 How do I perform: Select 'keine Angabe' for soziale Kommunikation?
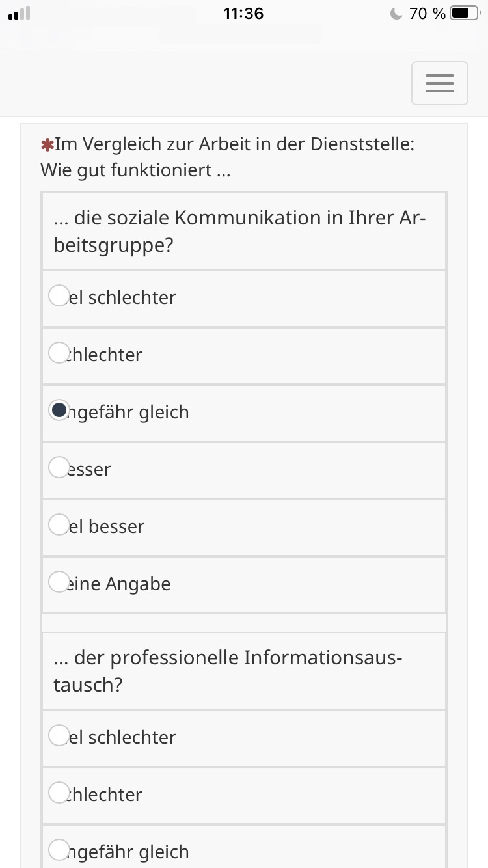59,582
